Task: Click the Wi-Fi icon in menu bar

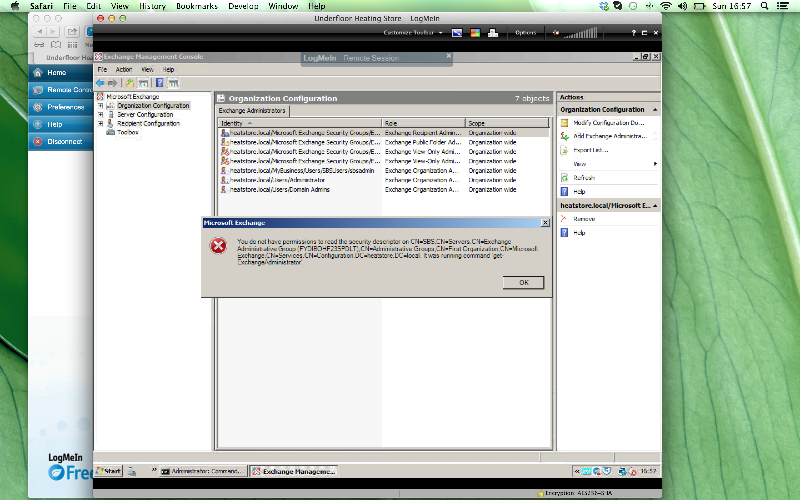Action: 666,6
